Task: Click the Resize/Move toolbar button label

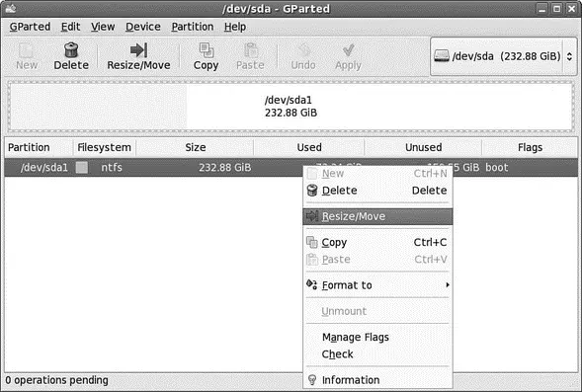Action: (138, 65)
